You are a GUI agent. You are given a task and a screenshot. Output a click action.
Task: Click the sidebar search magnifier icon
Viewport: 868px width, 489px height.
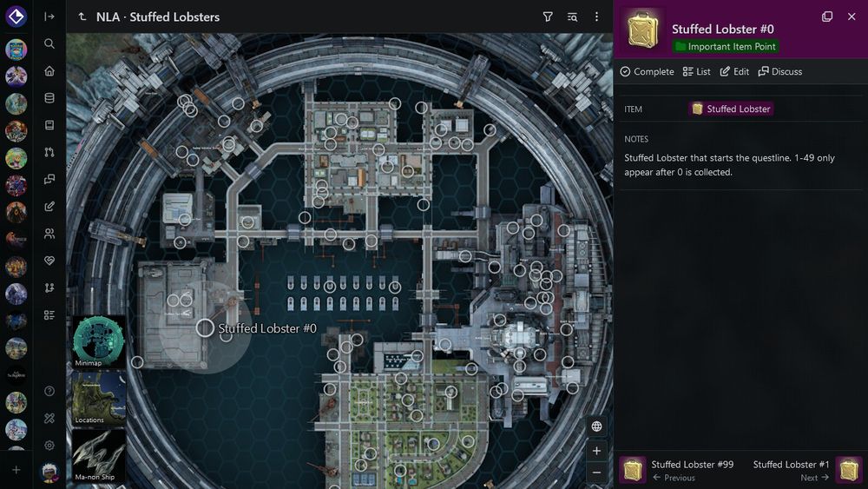(x=49, y=43)
